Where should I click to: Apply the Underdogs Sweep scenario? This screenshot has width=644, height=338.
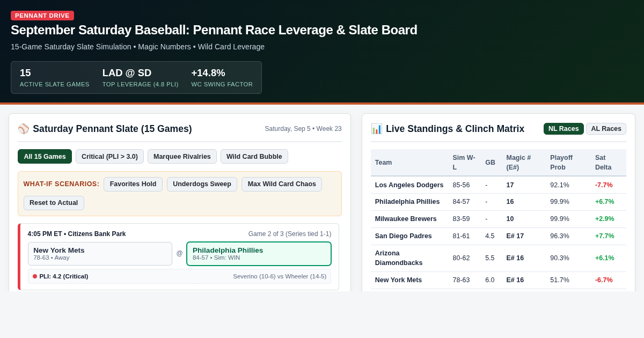coord(202,184)
